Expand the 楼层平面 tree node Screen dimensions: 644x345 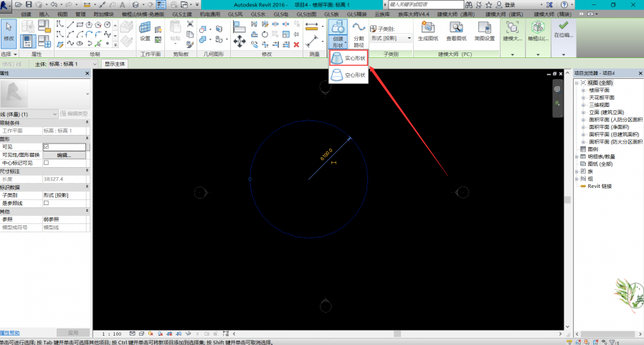[583, 90]
